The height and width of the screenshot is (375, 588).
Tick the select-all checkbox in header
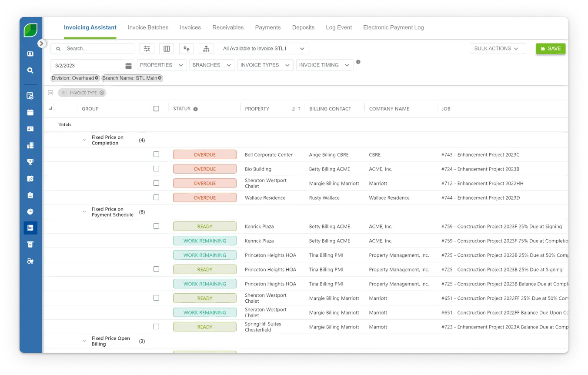[x=156, y=109]
